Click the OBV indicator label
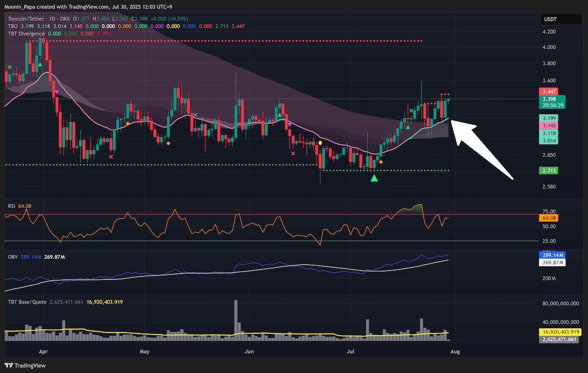The width and height of the screenshot is (588, 373). [12, 256]
